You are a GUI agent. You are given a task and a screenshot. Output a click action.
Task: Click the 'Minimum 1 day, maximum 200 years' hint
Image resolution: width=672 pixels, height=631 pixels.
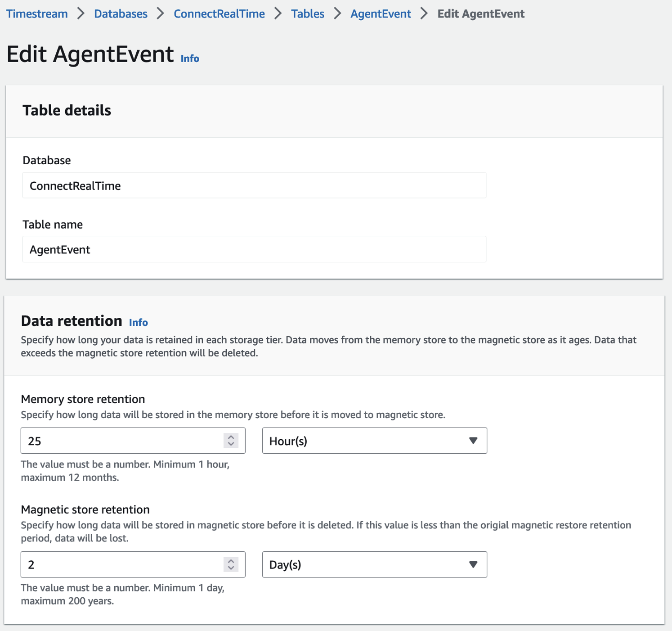click(122, 595)
